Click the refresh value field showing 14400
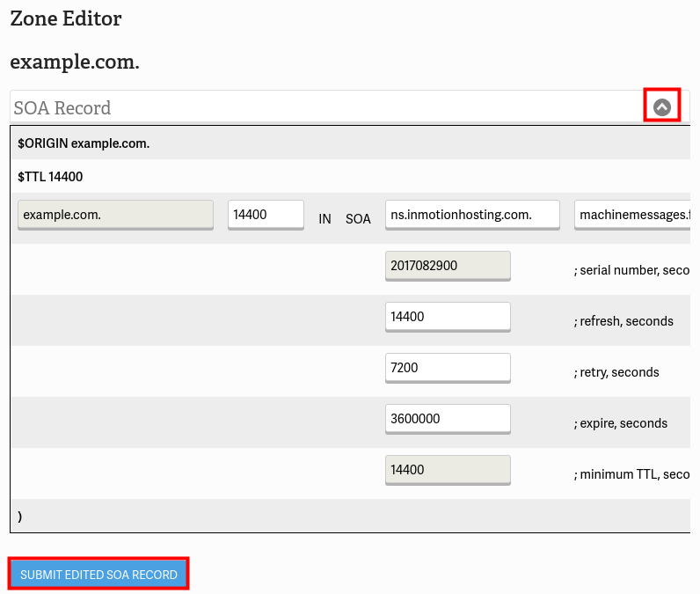Screen dimensions: 700x594 448,316
